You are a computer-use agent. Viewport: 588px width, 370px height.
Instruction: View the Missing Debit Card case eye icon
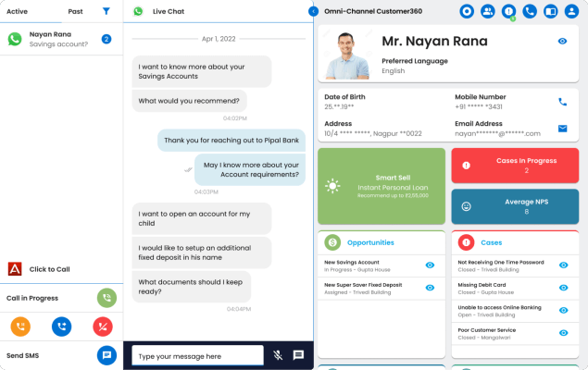click(x=564, y=288)
